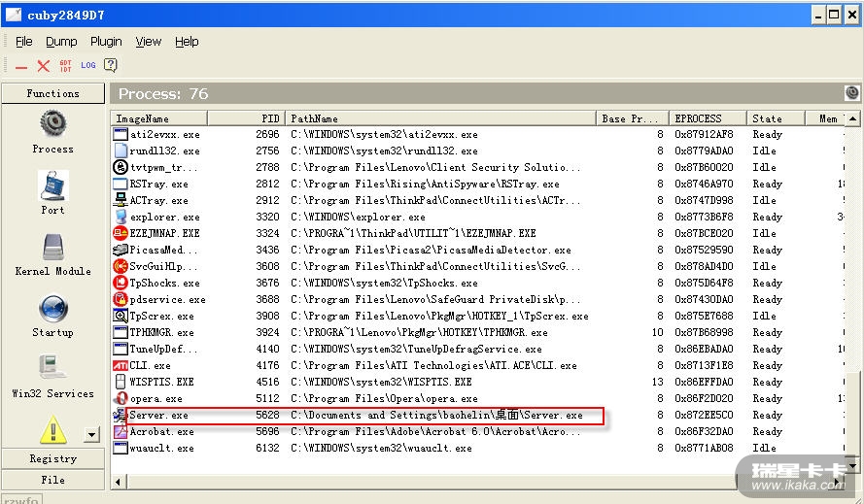This screenshot has height=504, width=864.
Task: Open the Startup entries icon
Action: tap(52, 309)
